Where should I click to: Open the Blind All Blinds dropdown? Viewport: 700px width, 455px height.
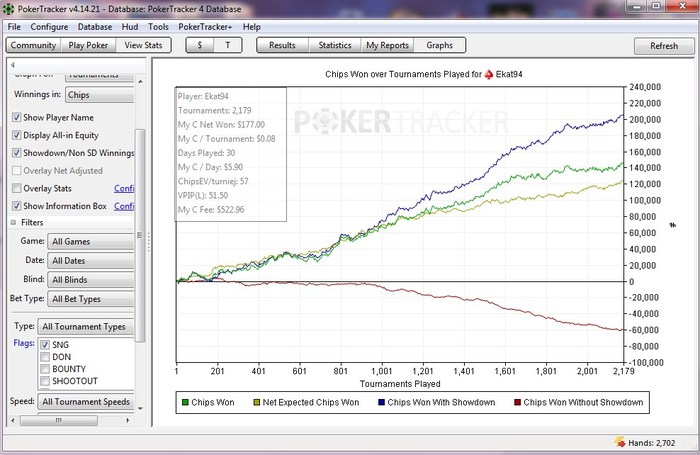[x=91, y=280]
